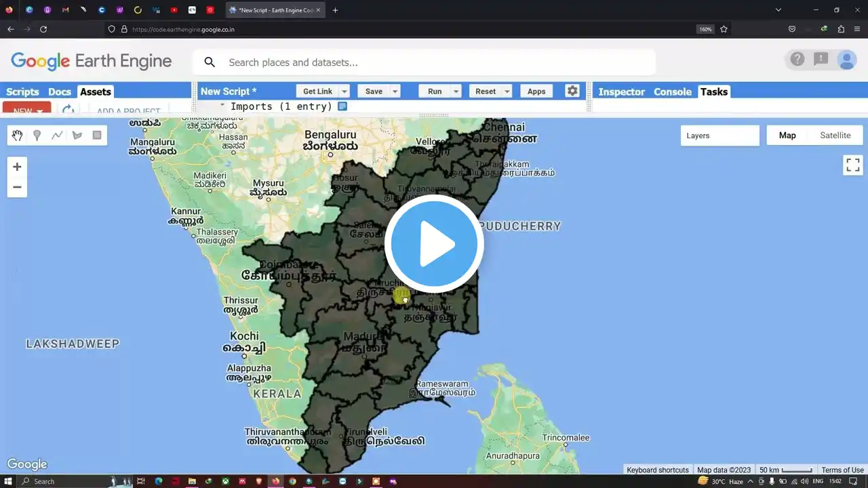Screen dimensions: 868x488
Task: Open the Save dropdown arrow
Action: (x=395, y=91)
